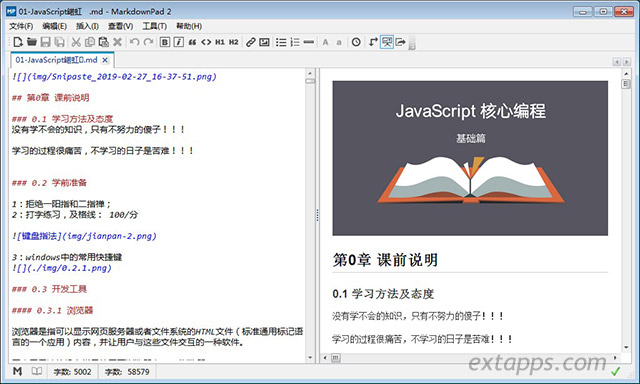The height and width of the screenshot is (384, 640).
Task: Switch layout orientation icon
Action: click(x=373, y=42)
